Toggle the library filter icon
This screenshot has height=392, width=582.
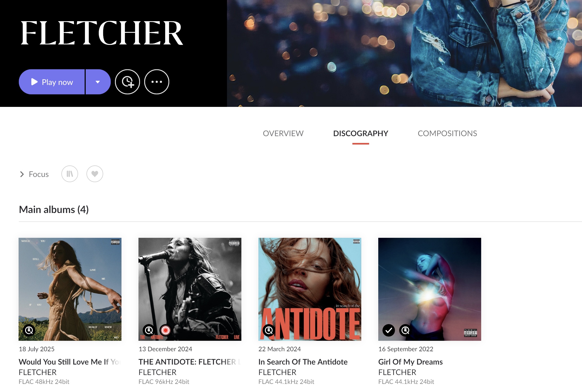[70, 174]
